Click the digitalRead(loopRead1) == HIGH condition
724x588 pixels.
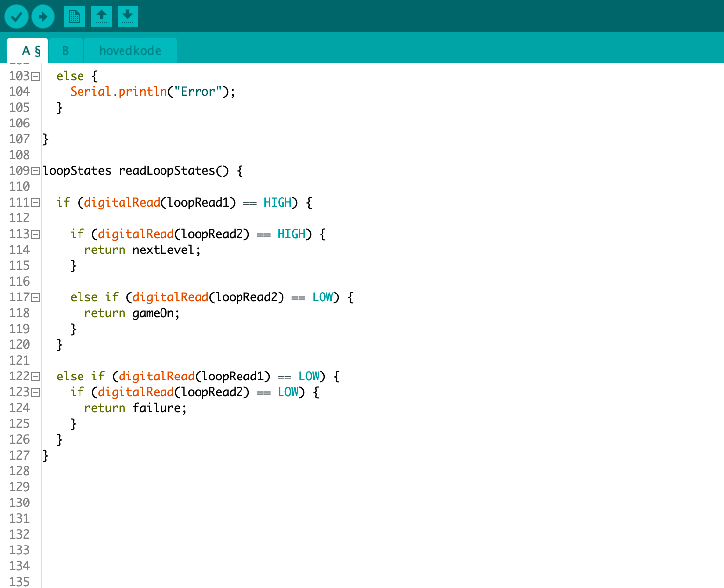click(x=188, y=203)
